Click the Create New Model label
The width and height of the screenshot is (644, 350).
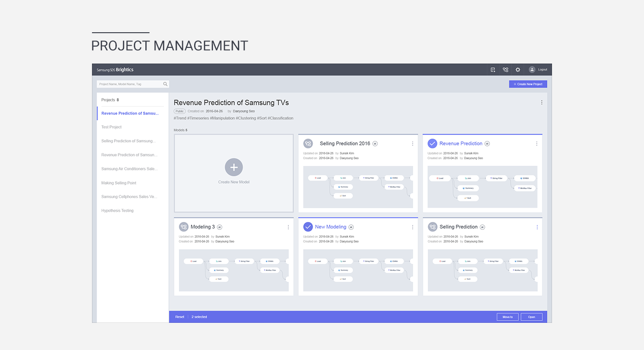tap(234, 182)
